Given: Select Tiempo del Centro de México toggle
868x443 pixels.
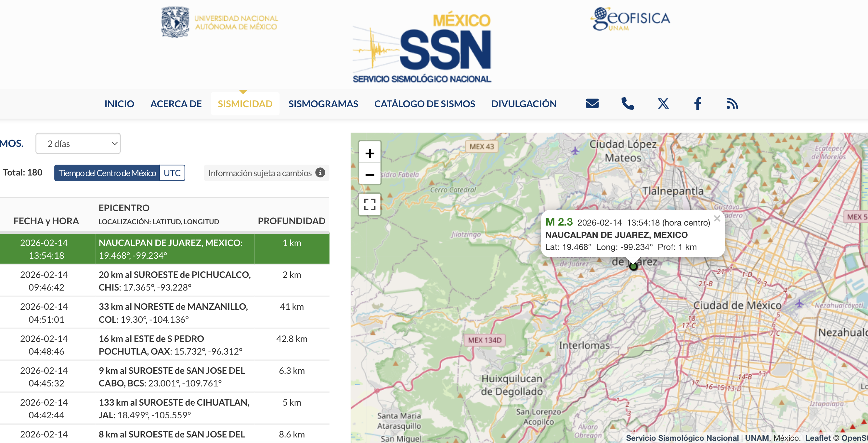Looking at the screenshot, I should [107, 173].
